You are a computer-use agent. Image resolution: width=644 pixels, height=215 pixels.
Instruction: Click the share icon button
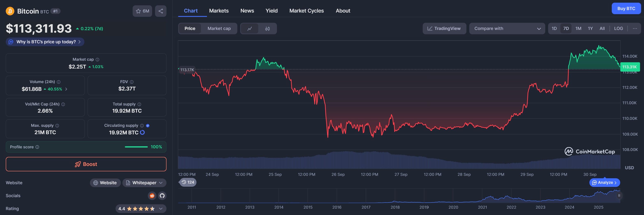pyautogui.click(x=161, y=11)
